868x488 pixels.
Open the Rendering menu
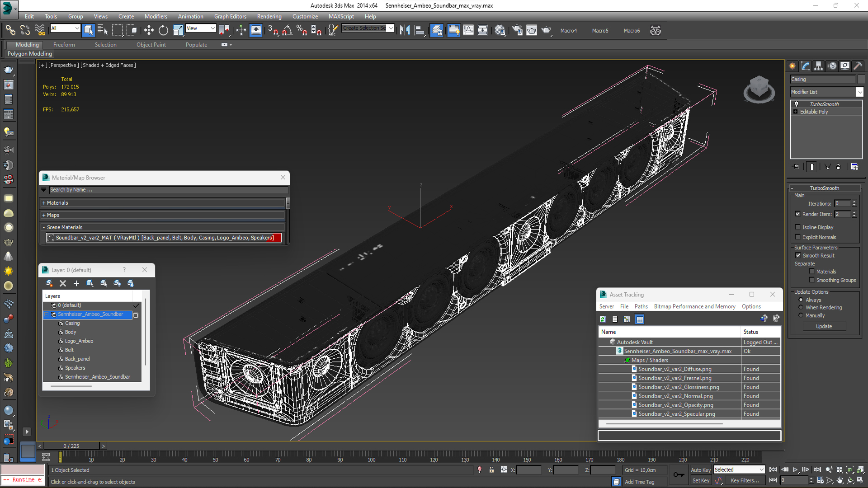[x=269, y=16]
